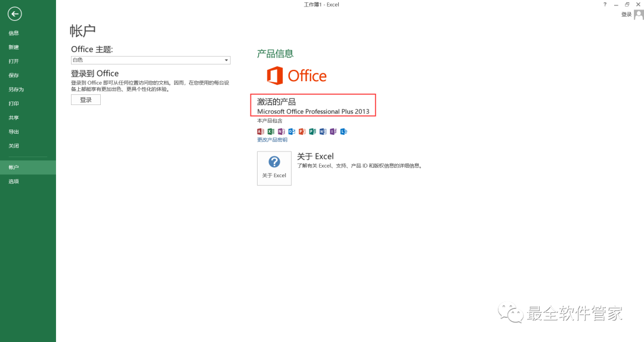Click the 关于 Excel button
Screen dimensions: 644x342
click(x=274, y=168)
